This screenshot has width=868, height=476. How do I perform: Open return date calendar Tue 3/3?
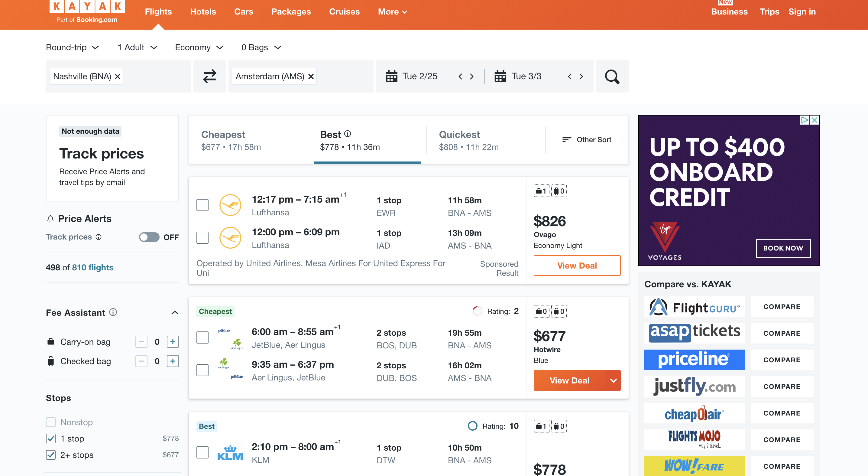518,77
